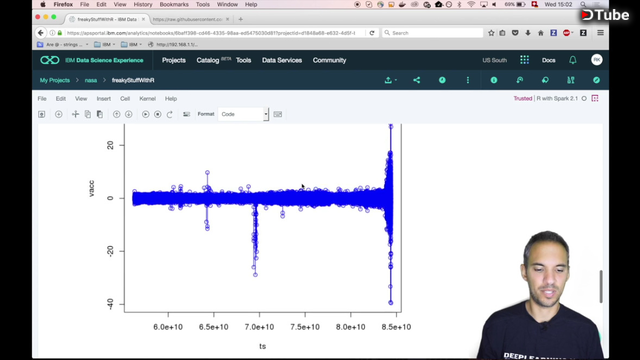Open the Pocket icon in Firefox toolbar
Screen dimensions: 640x360
tap(515, 33)
